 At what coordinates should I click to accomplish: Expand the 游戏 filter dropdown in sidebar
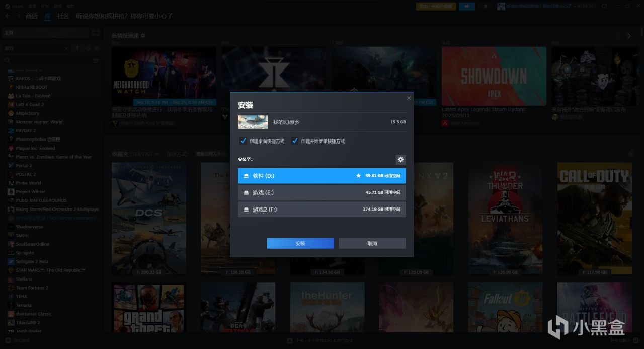[36, 48]
